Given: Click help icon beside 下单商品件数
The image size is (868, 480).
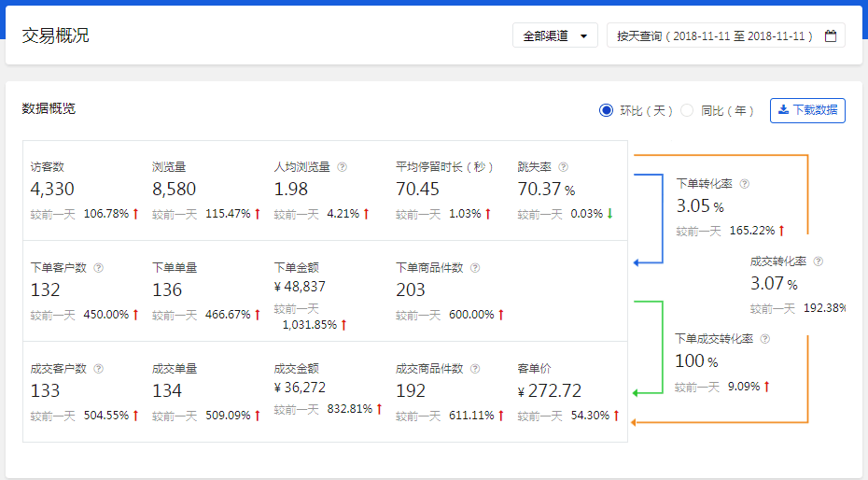Looking at the screenshot, I should coord(475,268).
